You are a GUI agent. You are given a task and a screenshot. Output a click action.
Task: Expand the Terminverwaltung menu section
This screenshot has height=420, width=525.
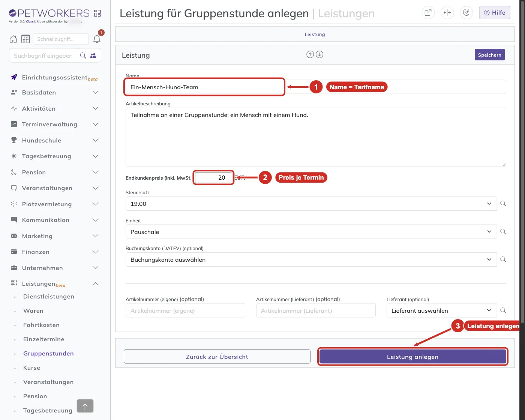coord(55,124)
